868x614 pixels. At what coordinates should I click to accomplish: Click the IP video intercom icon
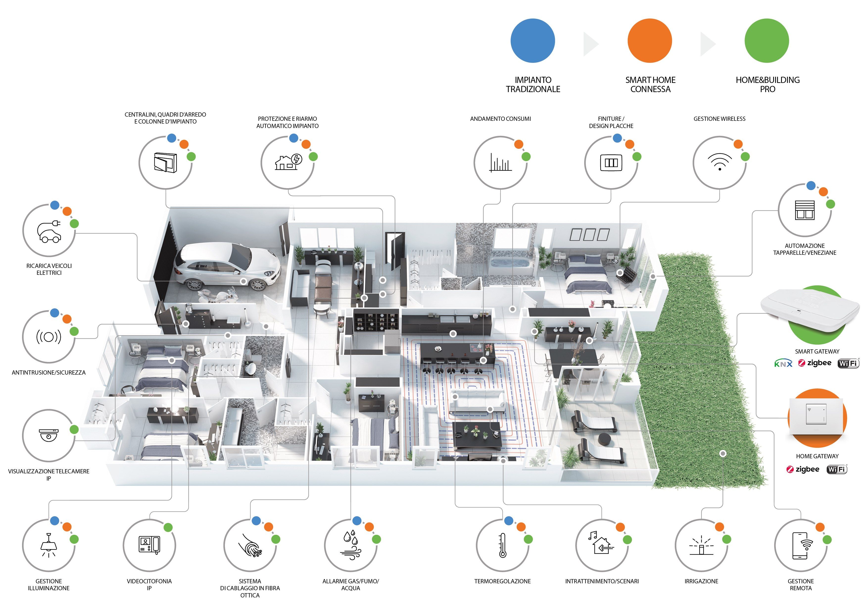(149, 545)
